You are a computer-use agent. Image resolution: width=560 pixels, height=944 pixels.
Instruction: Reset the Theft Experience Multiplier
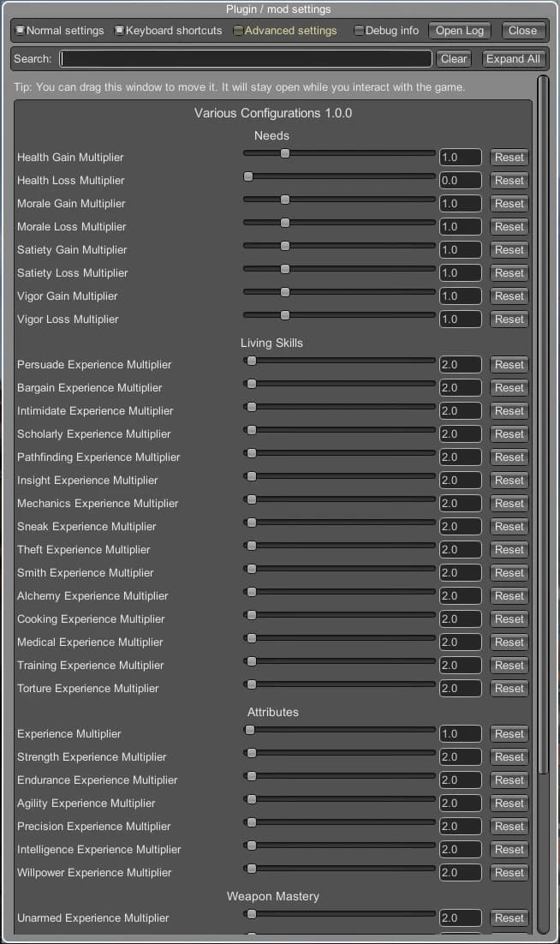click(509, 550)
